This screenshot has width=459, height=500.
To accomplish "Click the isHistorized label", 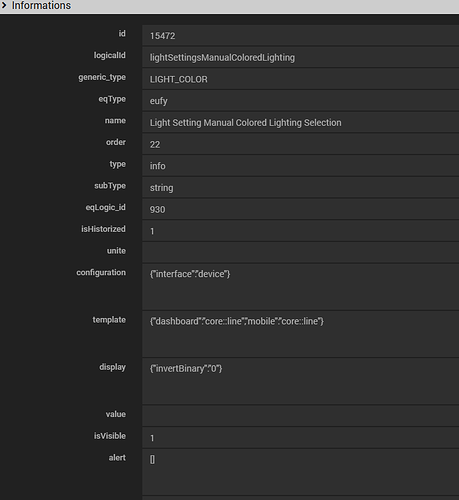I will click(103, 229).
